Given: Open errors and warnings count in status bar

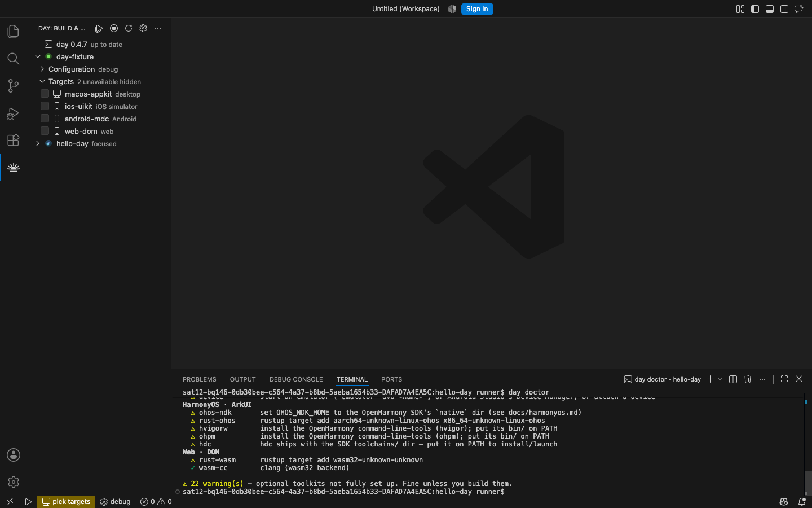Looking at the screenshot, I should tap(156, 502).
